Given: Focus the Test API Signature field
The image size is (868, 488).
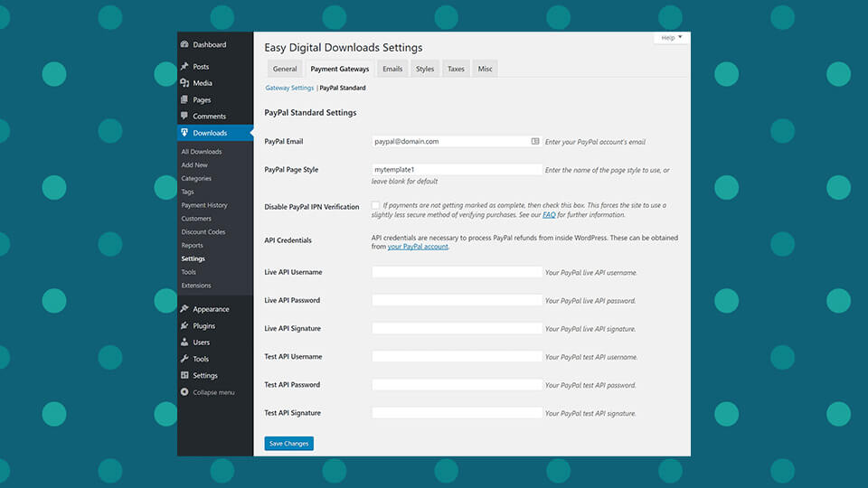Looking at the screenshot, I should click(457, 413).
